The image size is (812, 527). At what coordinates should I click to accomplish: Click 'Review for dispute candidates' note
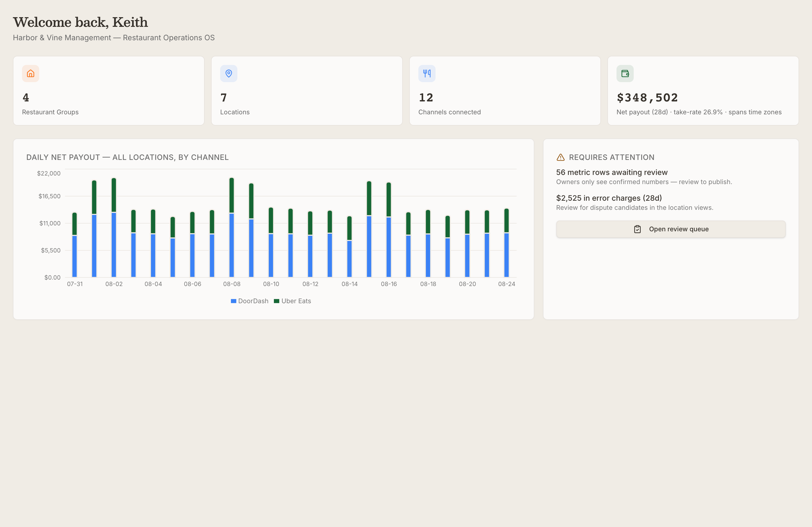pos(635,208)
